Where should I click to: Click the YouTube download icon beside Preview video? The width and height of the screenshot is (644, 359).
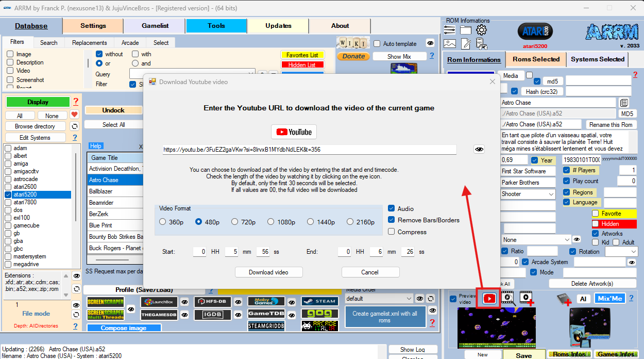tap(489, 298)
